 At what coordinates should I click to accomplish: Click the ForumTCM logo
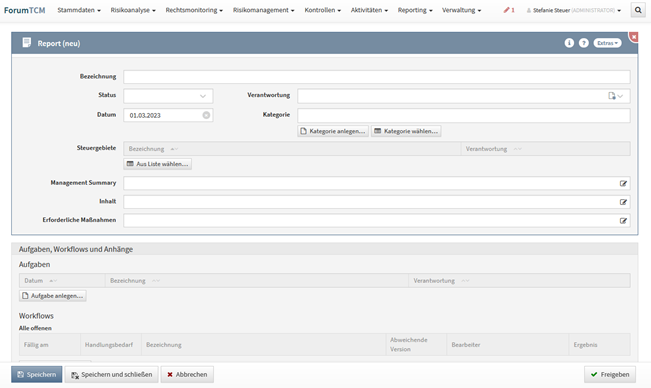click(x=24, y=10)
